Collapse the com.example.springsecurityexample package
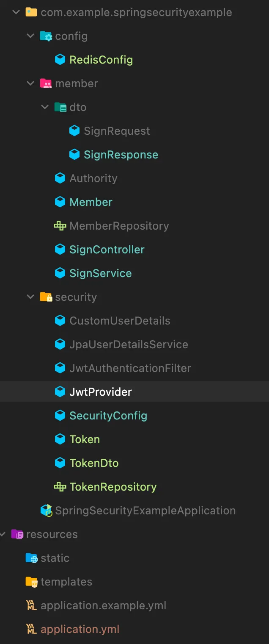 pyautogui.click(x=16, y=12)
